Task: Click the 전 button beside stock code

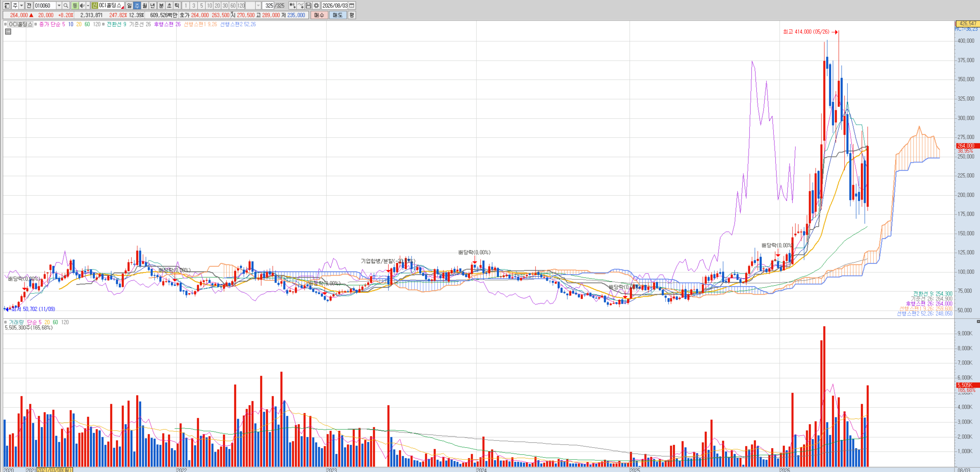Action: (29, 5)
